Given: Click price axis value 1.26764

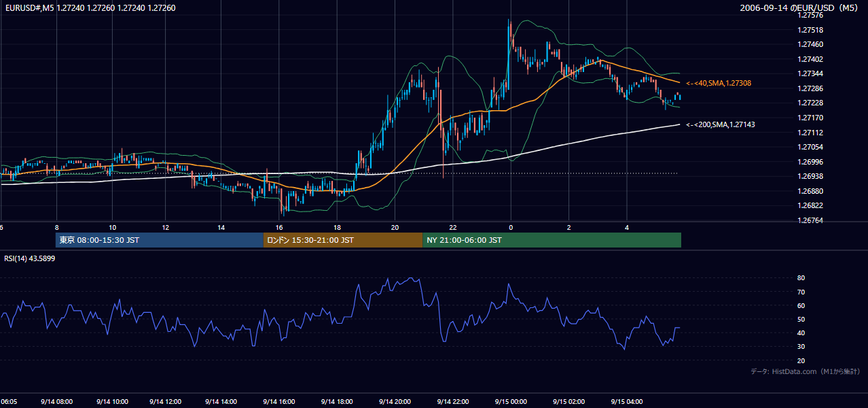Looking at the screenshot, I should 810,220.
